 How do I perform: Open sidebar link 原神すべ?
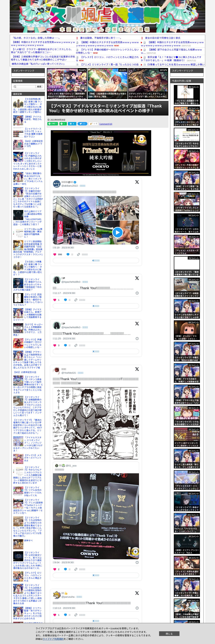pos(28,541)
